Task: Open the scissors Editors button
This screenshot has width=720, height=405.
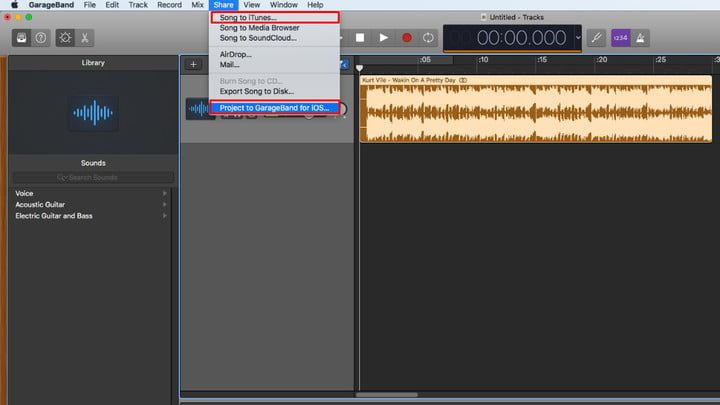Action: pos(85,38)
